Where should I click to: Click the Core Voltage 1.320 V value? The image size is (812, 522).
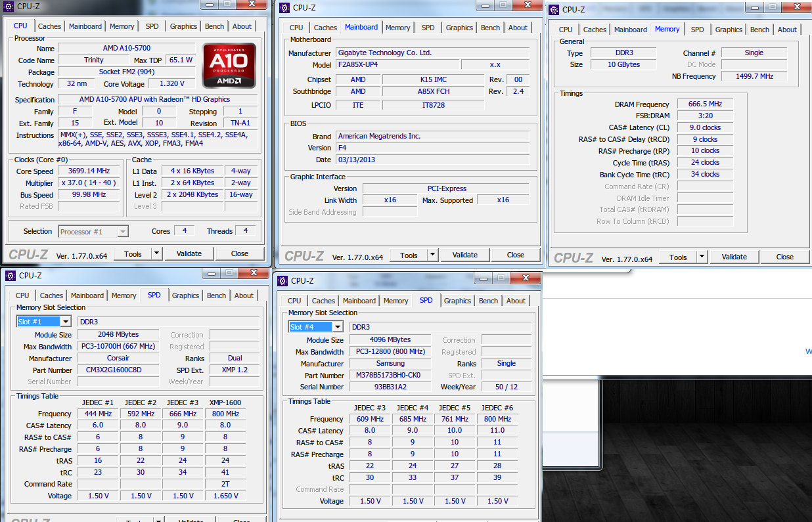point(172,84)
